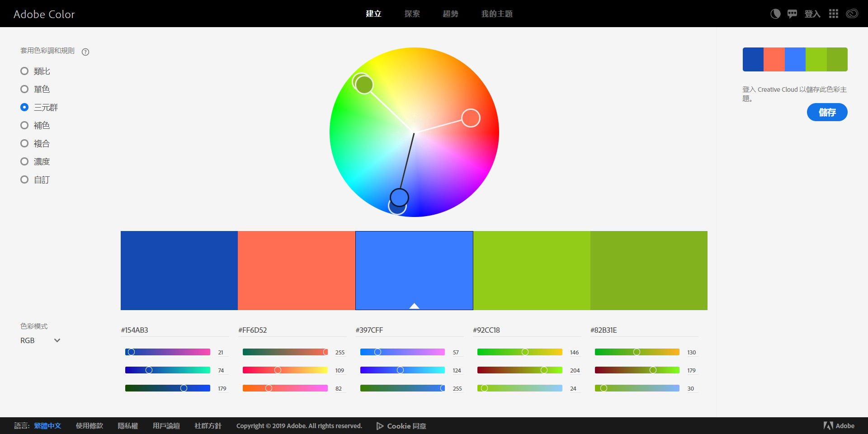
Task: Select the 自訂 harmony rule
Action: 35,179
